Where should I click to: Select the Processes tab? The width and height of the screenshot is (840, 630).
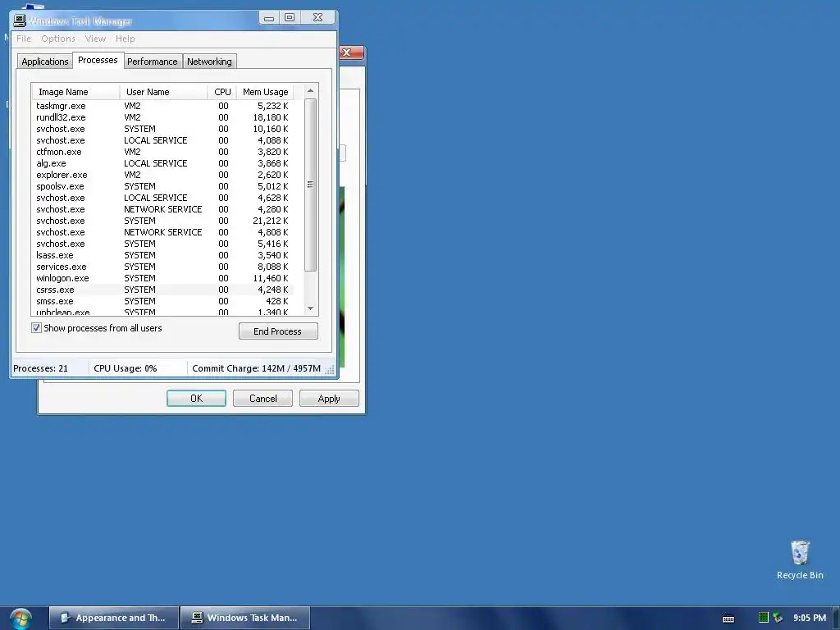click(x=98, y=60)
